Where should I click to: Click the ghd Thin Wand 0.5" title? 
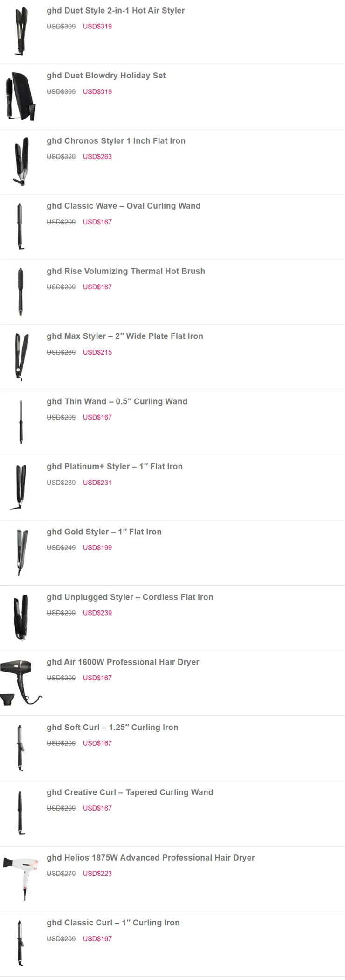pos(117,401)
